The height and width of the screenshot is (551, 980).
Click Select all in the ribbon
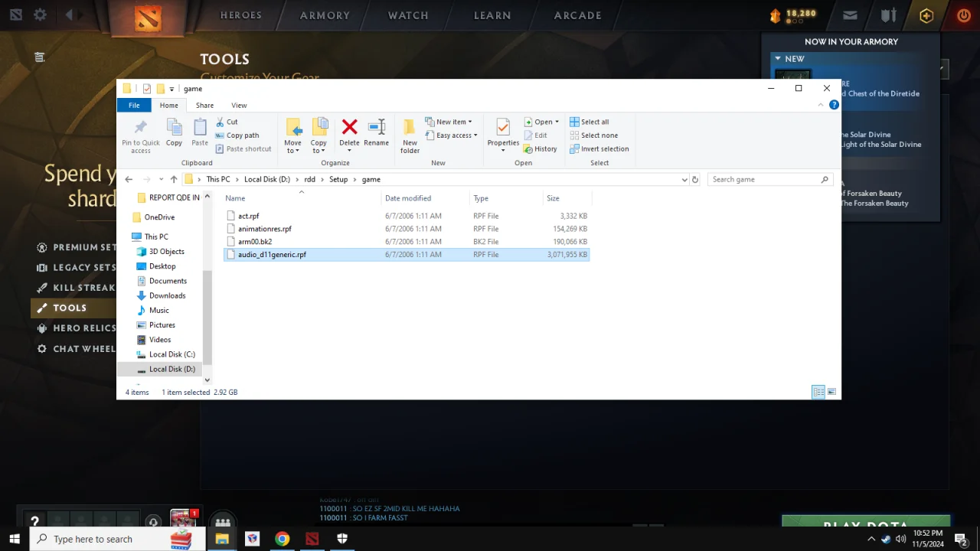pos(590,122)
